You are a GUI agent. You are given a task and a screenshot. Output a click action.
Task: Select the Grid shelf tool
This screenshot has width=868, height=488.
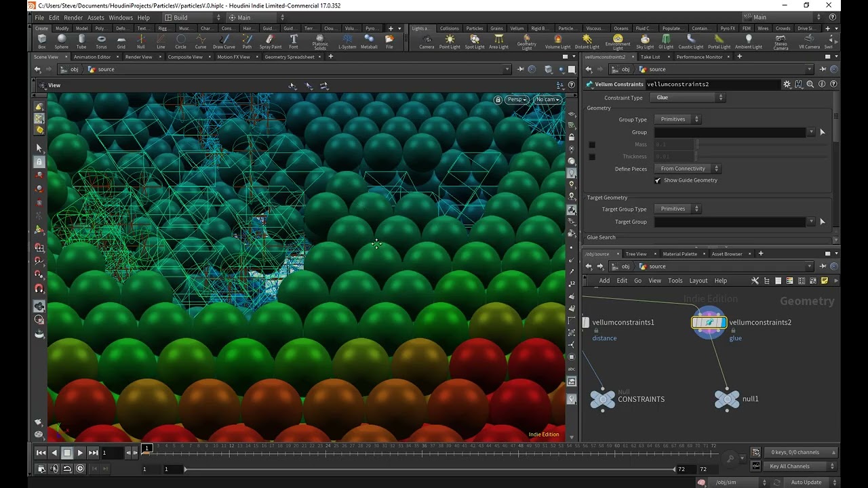coord(121,42)
